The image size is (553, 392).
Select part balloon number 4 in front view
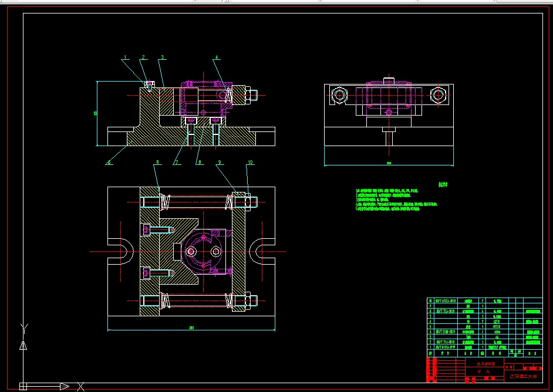tap(216, 58)
